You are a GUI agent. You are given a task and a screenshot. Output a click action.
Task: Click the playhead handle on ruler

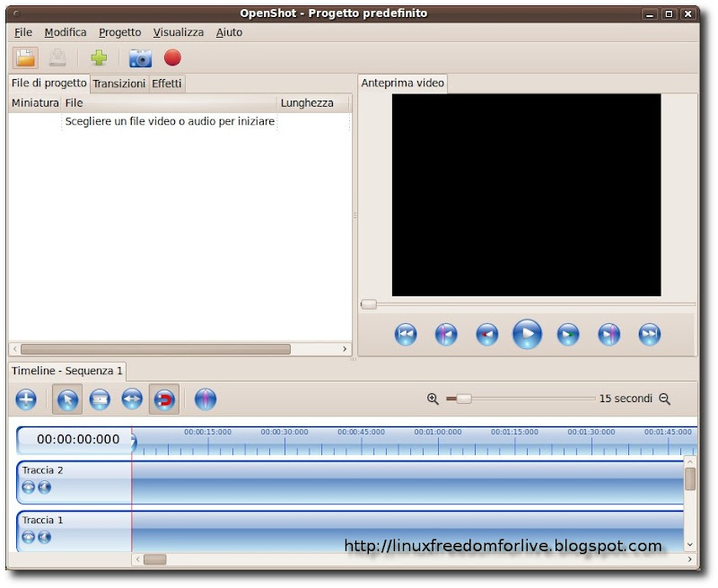[133, 443]
